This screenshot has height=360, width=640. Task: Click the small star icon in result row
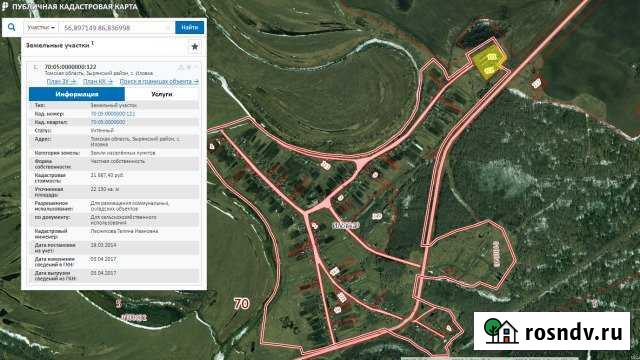click(189, 67)
